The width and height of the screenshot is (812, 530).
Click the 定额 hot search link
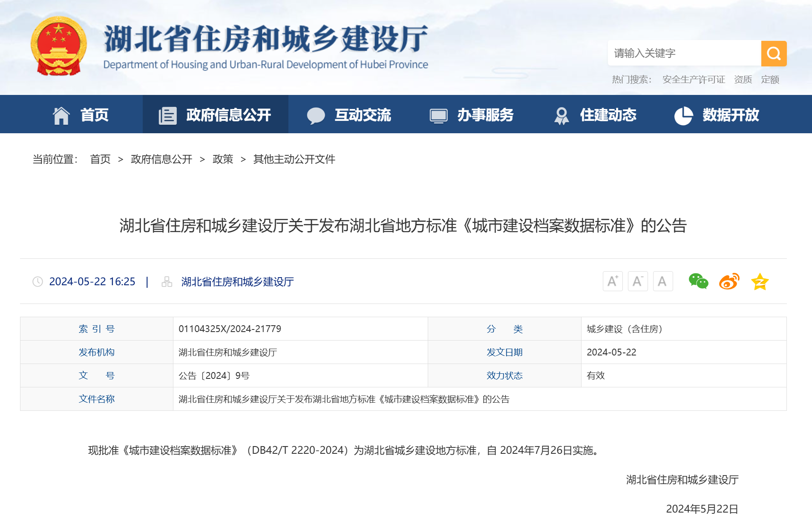click(x=770, y=80)
